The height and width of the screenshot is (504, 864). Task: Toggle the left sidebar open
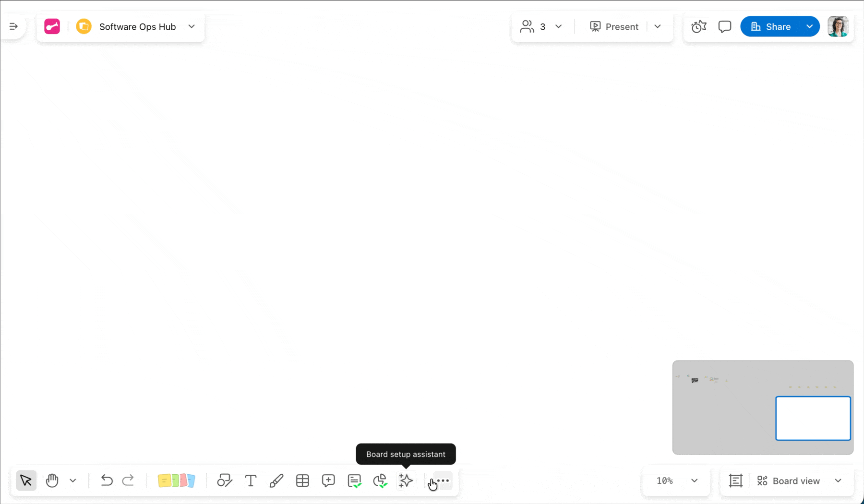[13, 26]
